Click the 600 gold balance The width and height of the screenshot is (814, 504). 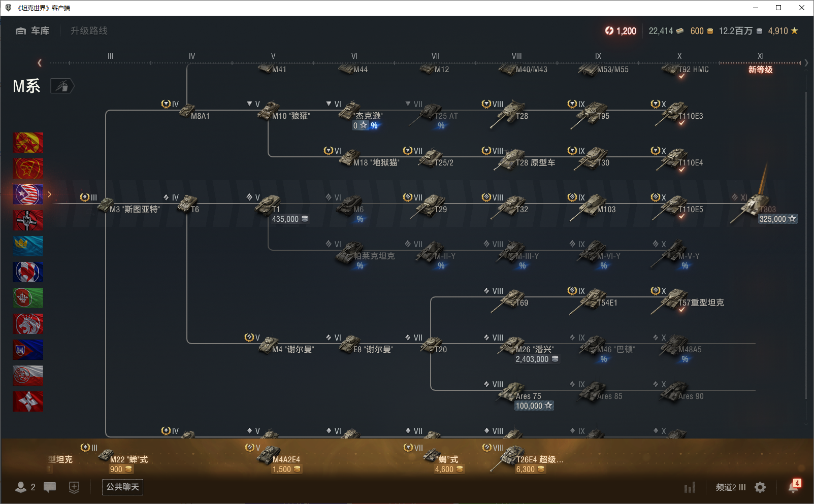702,31
